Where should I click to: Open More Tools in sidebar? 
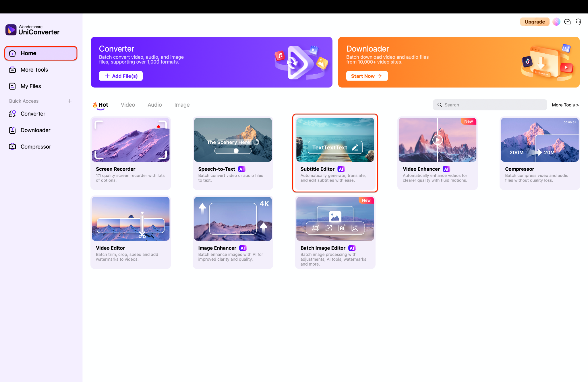click(34, 70)
